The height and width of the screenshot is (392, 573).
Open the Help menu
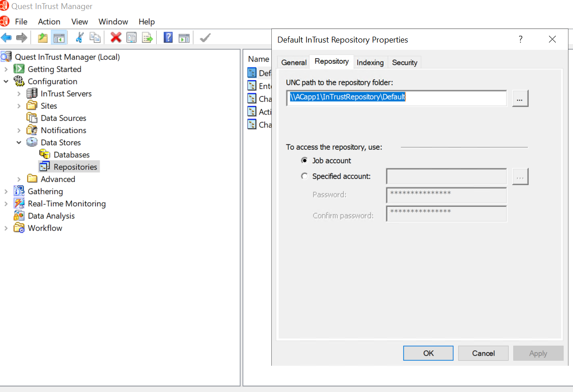tap(147, 22)
